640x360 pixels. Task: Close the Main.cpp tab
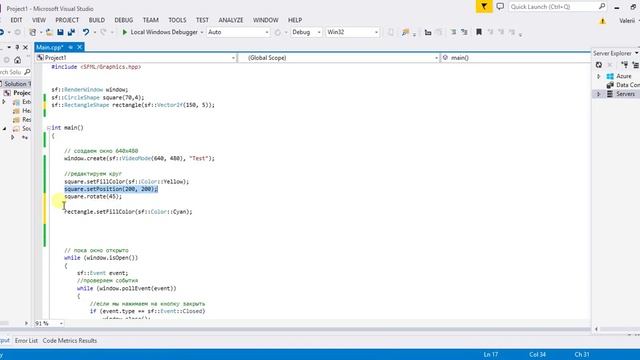[x=80, y=47]
